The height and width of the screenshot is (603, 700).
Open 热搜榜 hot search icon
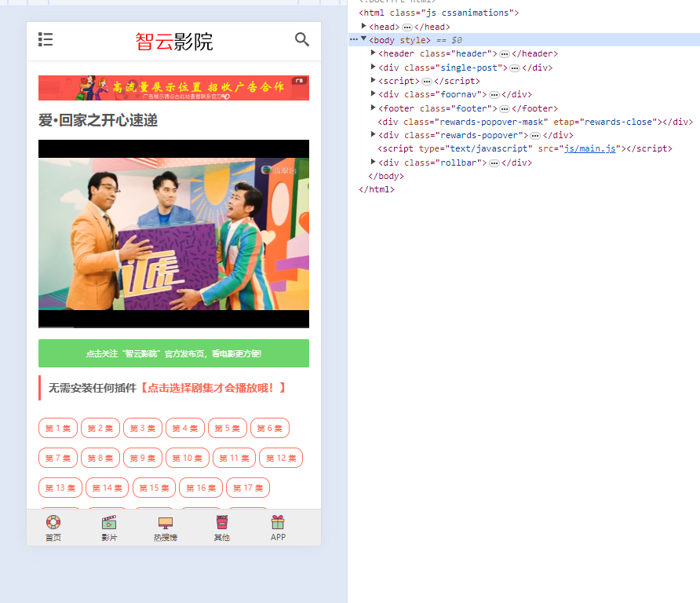[x=165, y=522]
